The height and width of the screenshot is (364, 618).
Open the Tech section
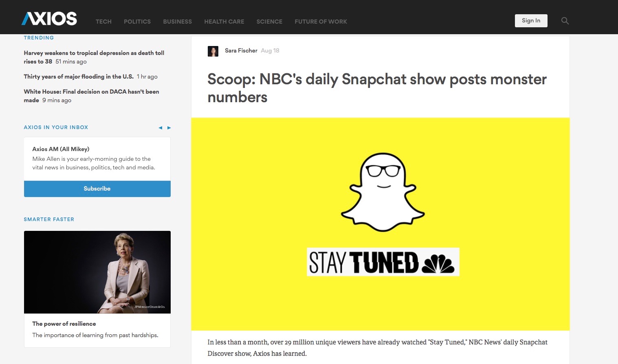(103, 22)
